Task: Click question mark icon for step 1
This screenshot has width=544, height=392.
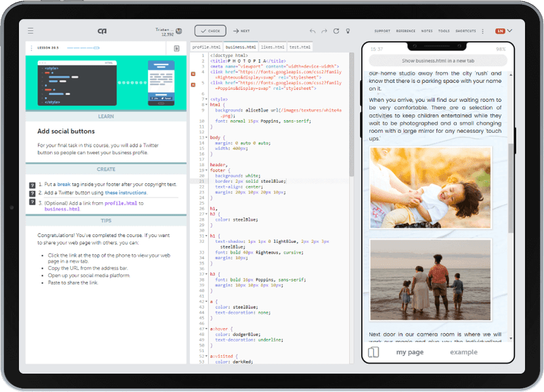Action: (32, 185)
